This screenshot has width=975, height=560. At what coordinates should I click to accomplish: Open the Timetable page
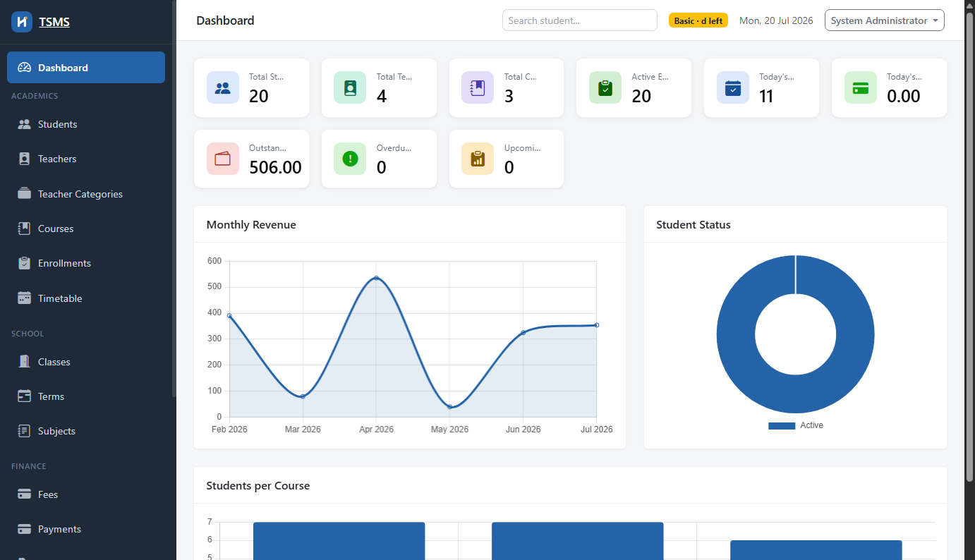point(86,298)
